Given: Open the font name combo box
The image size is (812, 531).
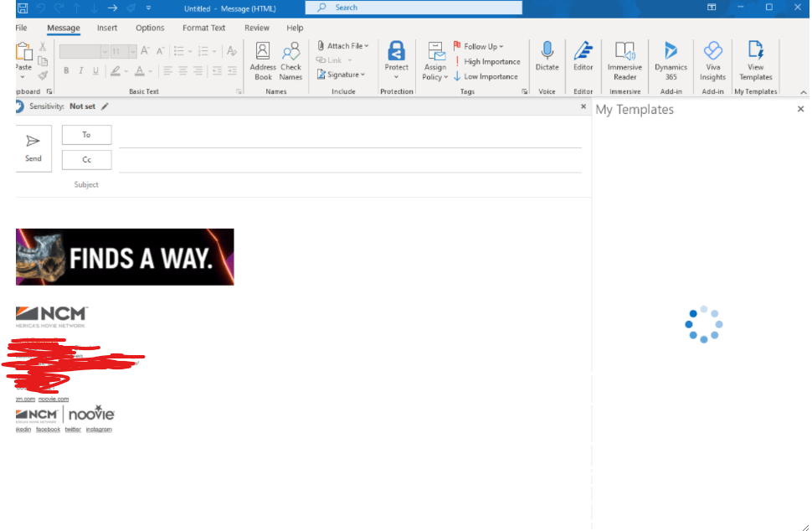Looking at the screenshot, I should click(x=84, y=51).
